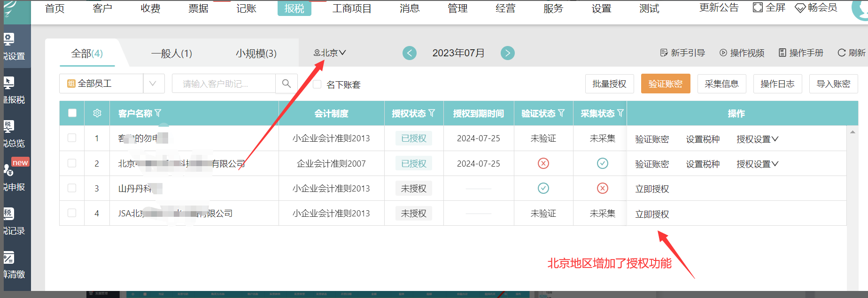
Task: Click the search magnifier icon
Action: tap(286, 84)
